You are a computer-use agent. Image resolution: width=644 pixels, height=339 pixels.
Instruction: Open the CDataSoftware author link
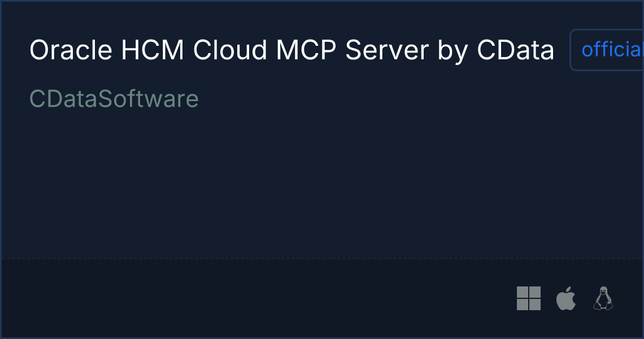pos(114,99)
